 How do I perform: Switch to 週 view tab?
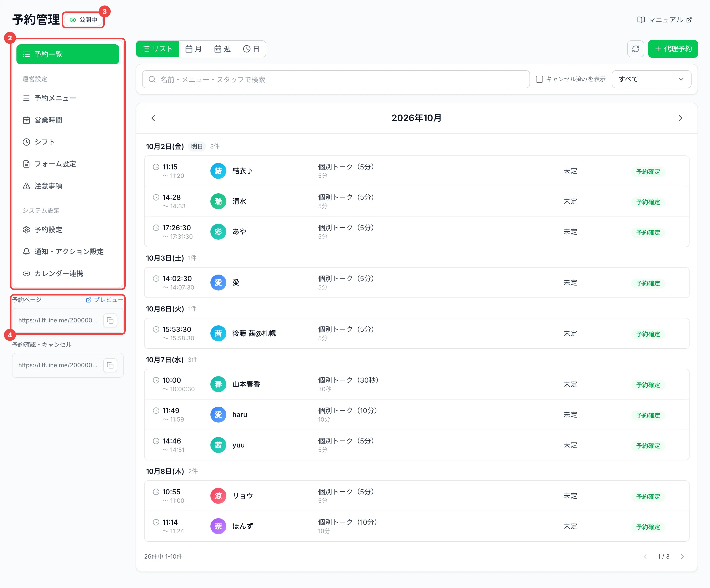click(x=222, y=49)
